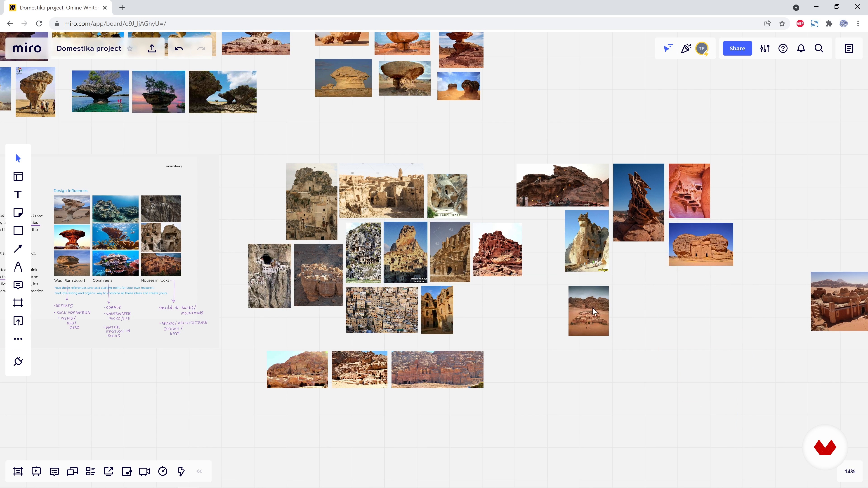Viewport: 868px width, 488px height.
Task: Click the Redo arrow
Action: [201, 49]
